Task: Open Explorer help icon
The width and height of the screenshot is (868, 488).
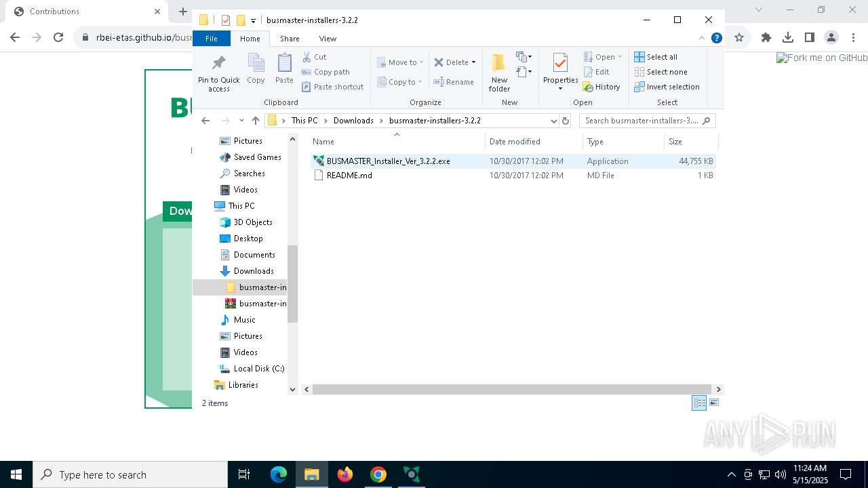Action: 716,38
